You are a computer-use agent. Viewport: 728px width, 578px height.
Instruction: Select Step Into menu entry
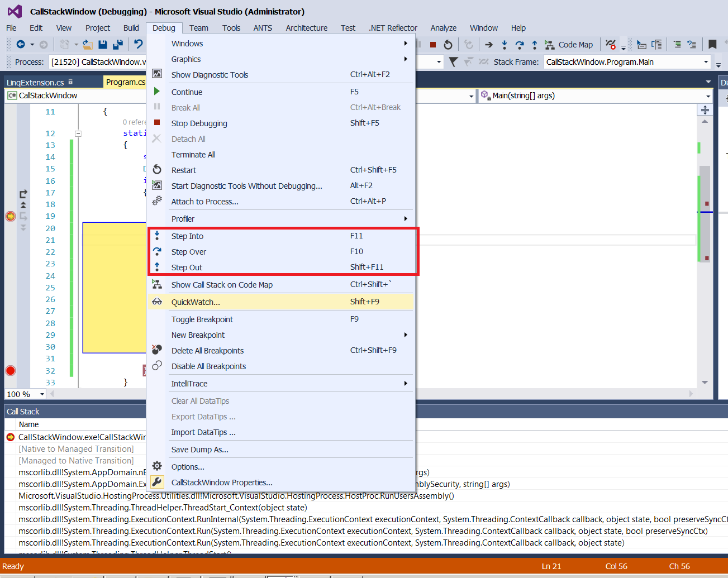[280, 236]
